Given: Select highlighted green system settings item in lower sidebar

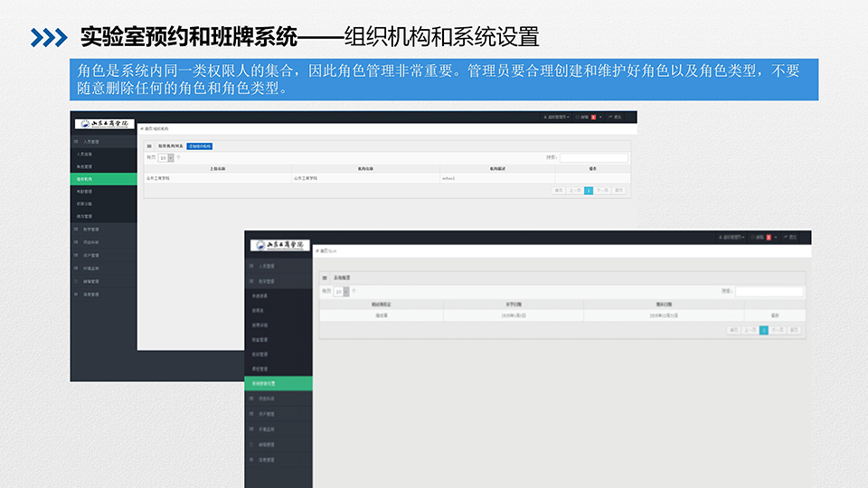Looking at the screenshot, I should tap(279, 383).
